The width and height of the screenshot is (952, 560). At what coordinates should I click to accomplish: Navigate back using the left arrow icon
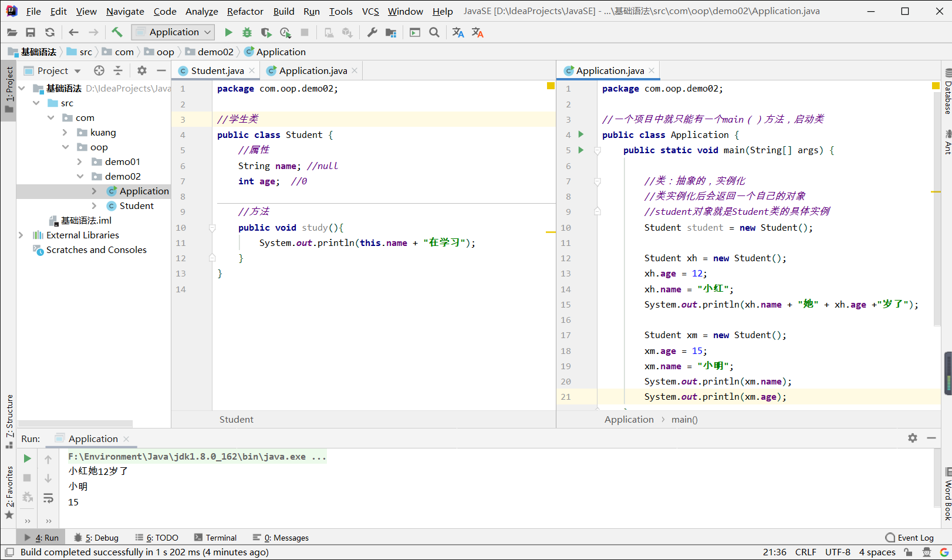73,32
